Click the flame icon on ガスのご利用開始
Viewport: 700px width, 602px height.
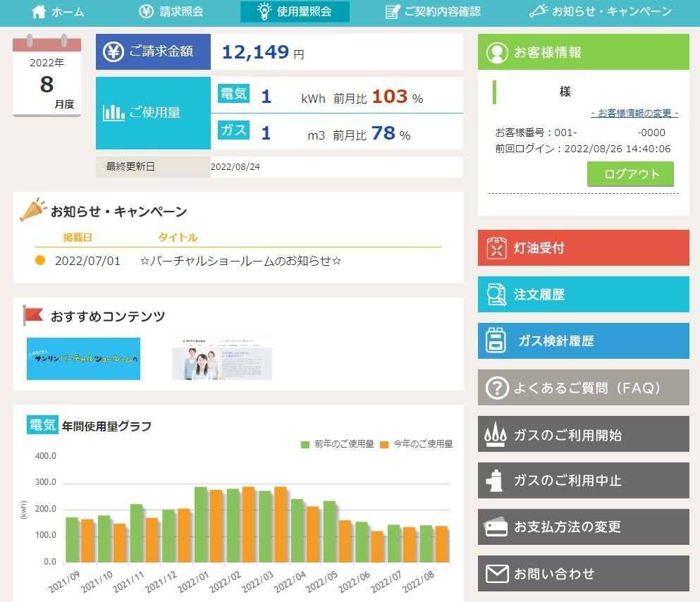click(x=496, y=435)
